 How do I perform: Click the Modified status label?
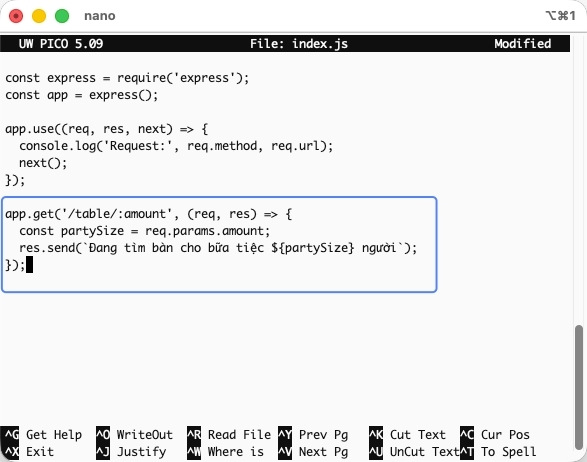[x=523, y=44]
